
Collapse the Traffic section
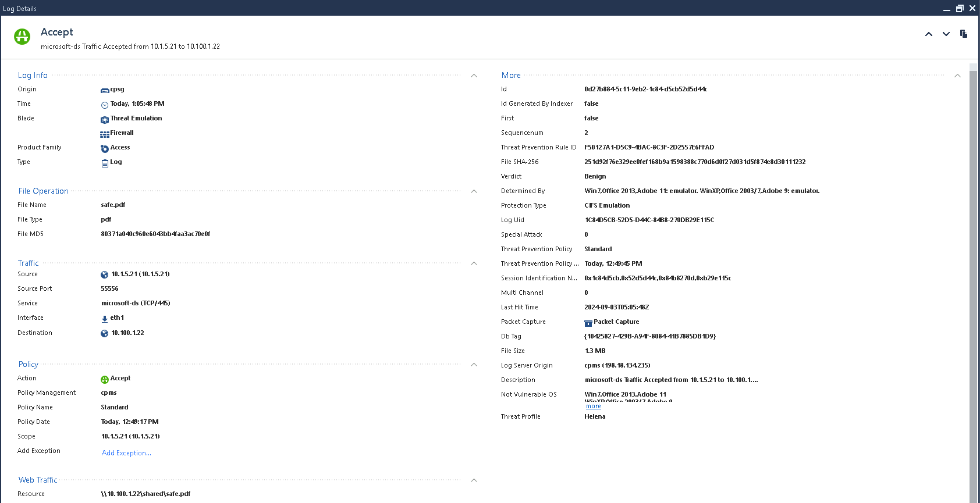[x=474, y=263]
